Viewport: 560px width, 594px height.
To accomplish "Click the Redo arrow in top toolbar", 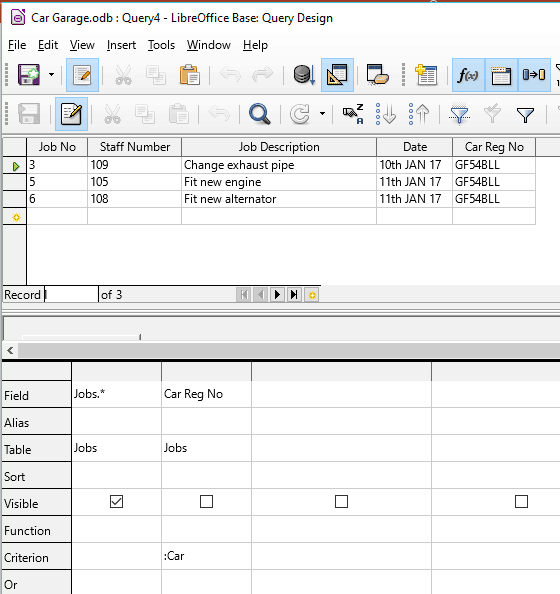I will [262, 75].
